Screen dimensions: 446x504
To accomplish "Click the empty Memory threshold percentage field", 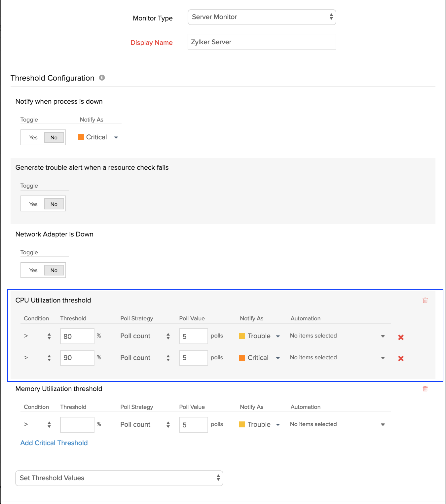I will (77, 424).
